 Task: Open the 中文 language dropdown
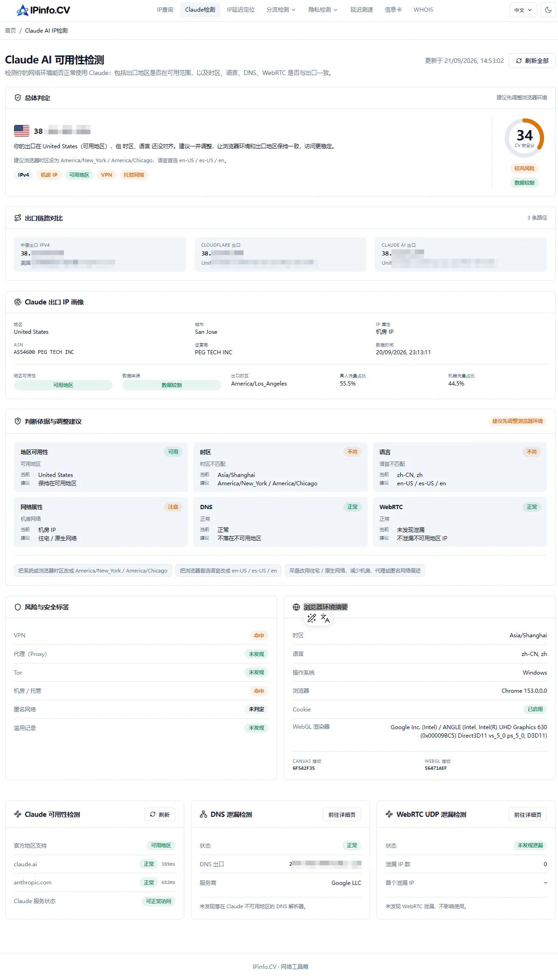pos(523,10)
